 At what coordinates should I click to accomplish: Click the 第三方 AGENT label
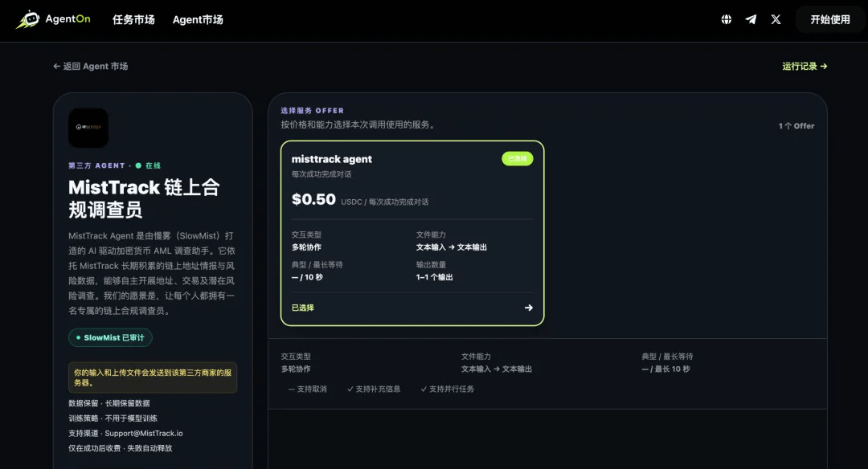tap(96, 165)
